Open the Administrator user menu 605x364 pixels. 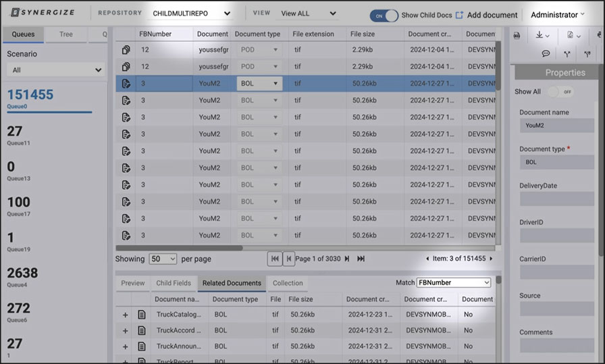pyautogui.click(x=558, y=15)
